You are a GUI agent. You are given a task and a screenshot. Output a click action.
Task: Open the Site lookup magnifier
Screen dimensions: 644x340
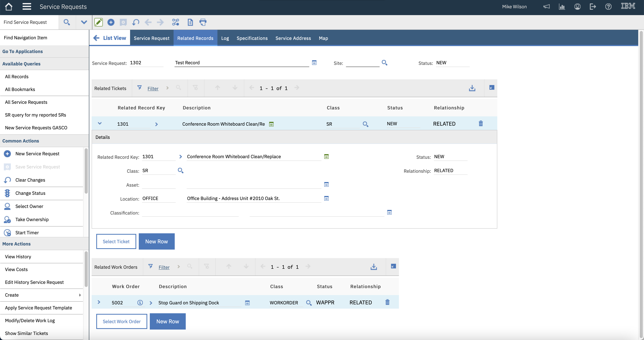(384, 63)
